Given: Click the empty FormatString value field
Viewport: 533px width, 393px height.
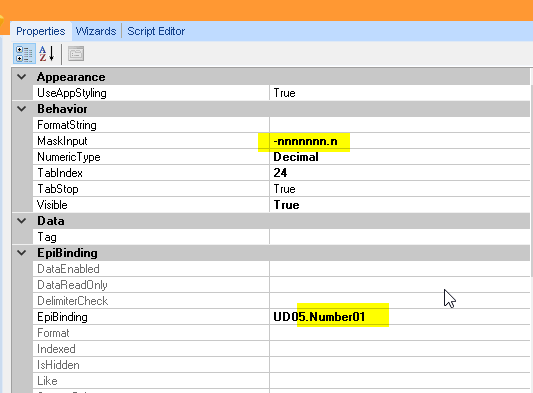Looking at the screenshot, I should coord(400,125).
